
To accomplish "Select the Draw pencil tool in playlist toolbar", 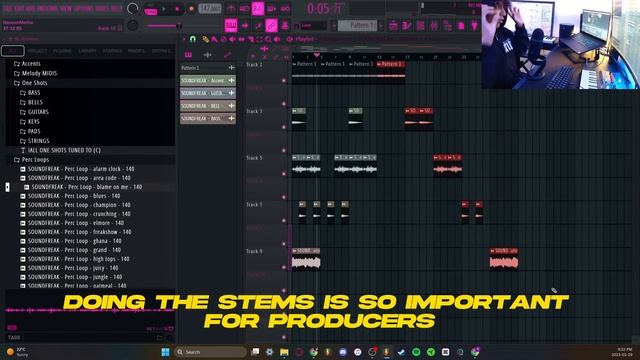I will pyautogui.click(x=206, y=39).
